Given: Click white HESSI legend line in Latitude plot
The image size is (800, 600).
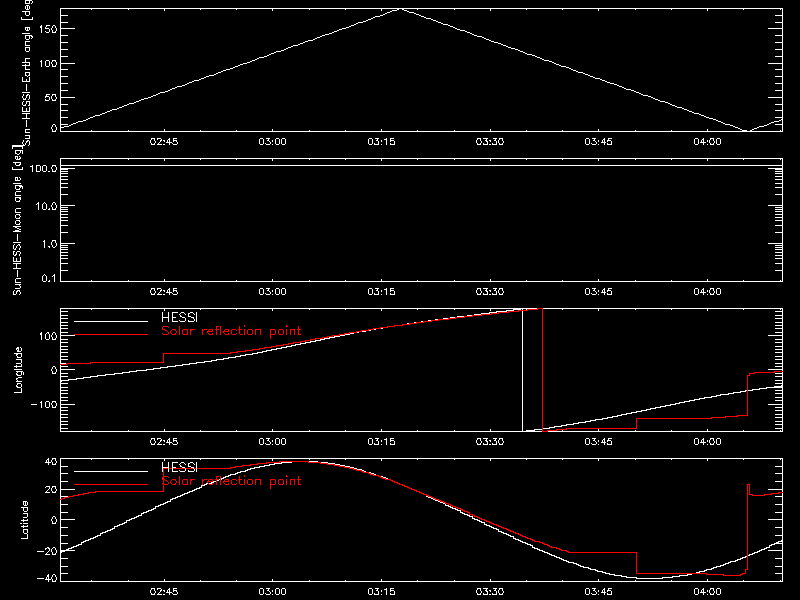Looking at the screenshot, I should point(111,471).
